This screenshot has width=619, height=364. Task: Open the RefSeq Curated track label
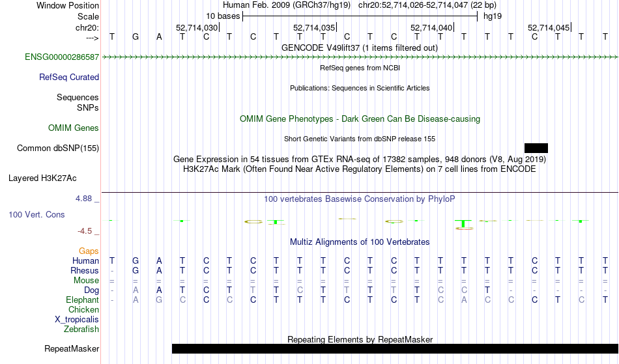pyautogui.click(x=68, y=77)
